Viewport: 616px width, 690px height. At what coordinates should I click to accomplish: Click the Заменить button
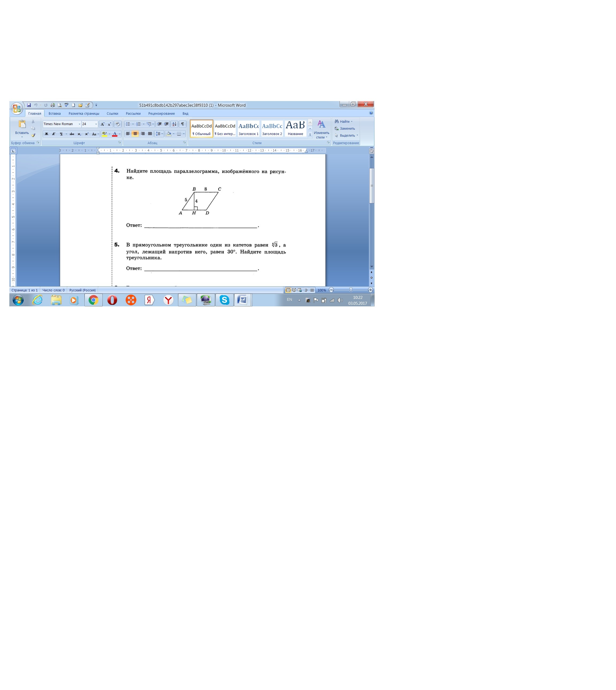pos(347,129)
